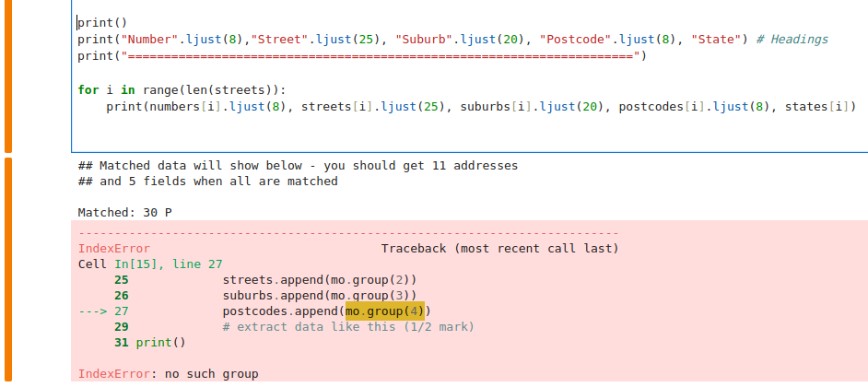The width and height of the screenshot is (868, 387).
Task: Click the highlighted mo.group(4) in the traceback
Action: point(385,311)
